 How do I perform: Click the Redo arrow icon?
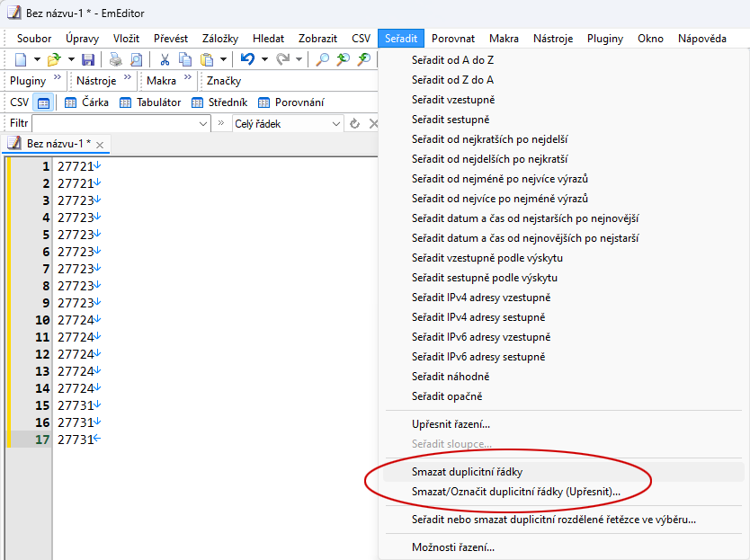pyautogui.click(x=282, y=60)
